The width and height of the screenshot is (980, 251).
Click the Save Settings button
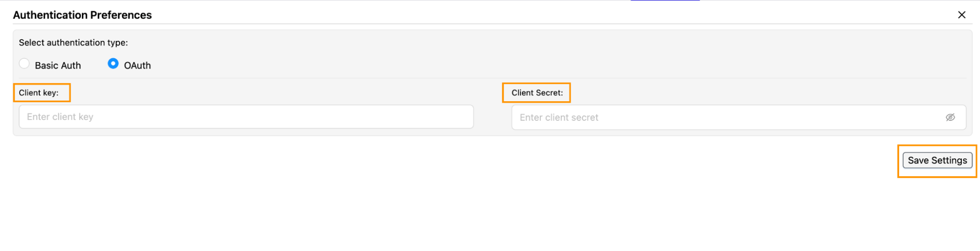[x=937, y=160]
